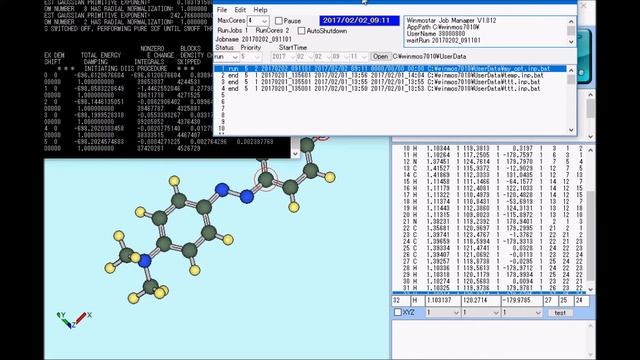Select job row 4 dated 13:50
The image size is (640, 360).
390,89
